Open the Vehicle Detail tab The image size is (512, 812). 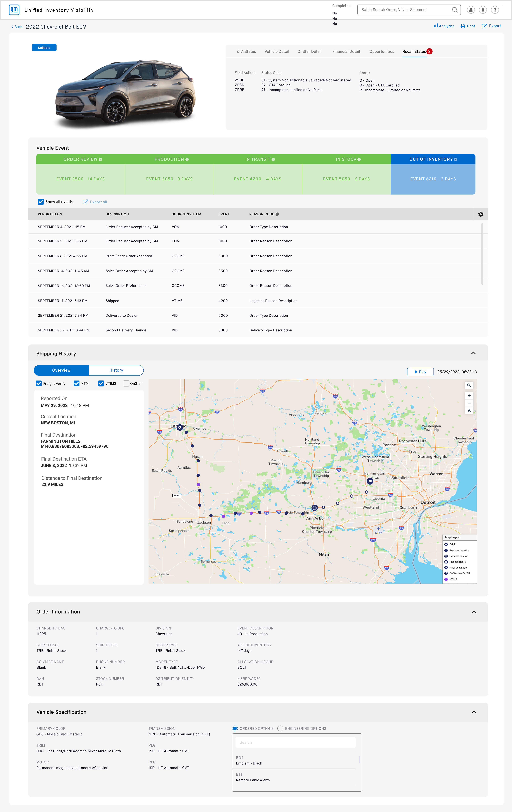click(x=277, y=52)
